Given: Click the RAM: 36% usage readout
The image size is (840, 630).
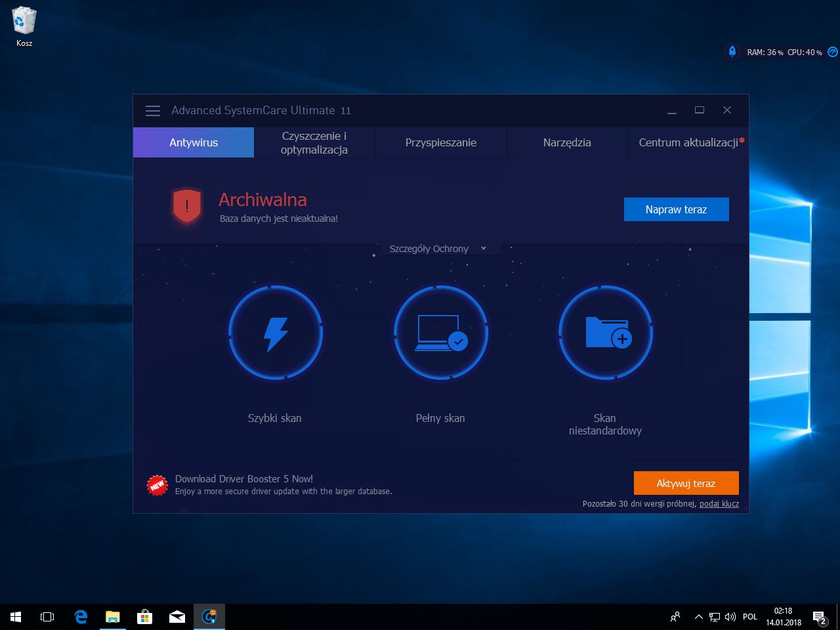Looking at the screenshot, I should point(765,52).
